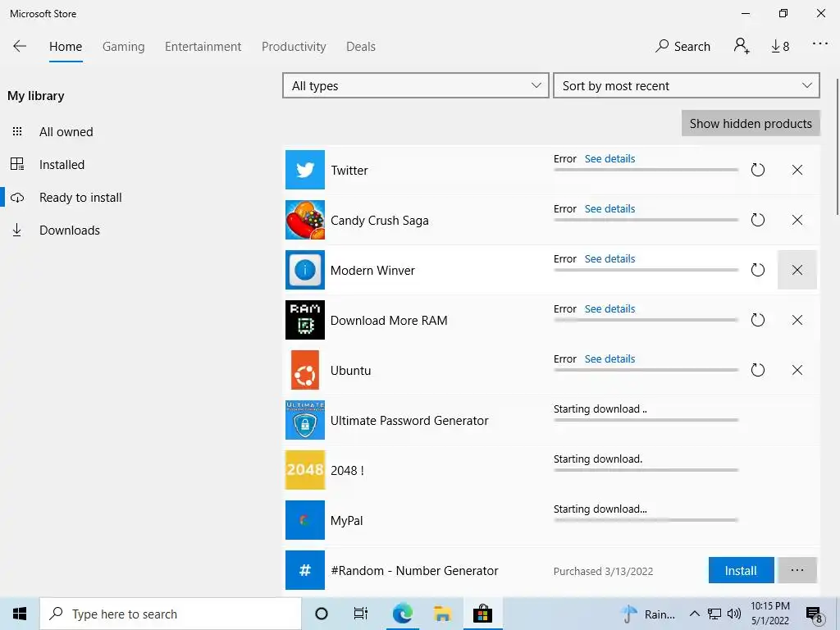This screenshot has width=840, height=630.
Task: Open the Candy Crush Saga app icon
Action: (305, 220)
